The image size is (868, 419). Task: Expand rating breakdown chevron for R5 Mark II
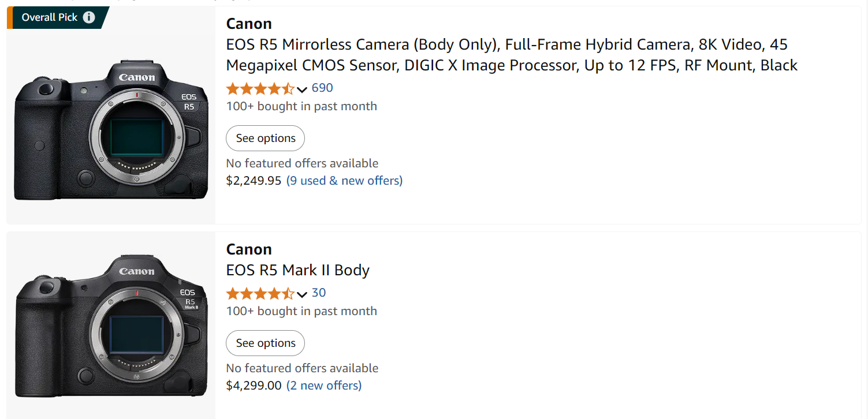coord(302,294)
